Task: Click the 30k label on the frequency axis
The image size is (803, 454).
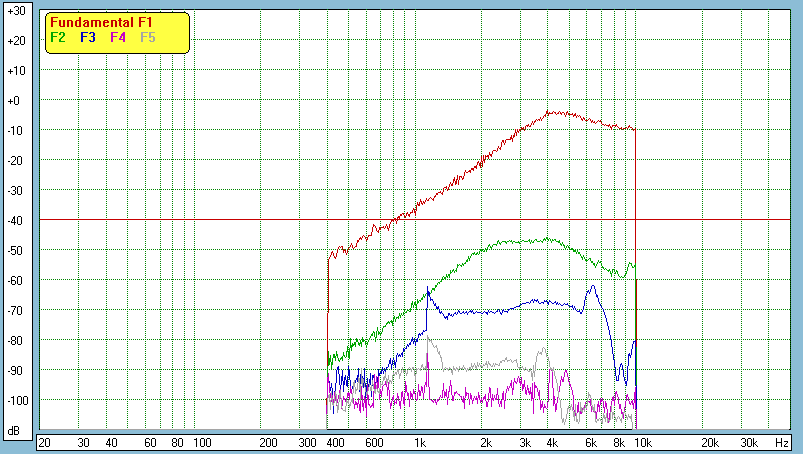Action: click(x=748, y=442)
